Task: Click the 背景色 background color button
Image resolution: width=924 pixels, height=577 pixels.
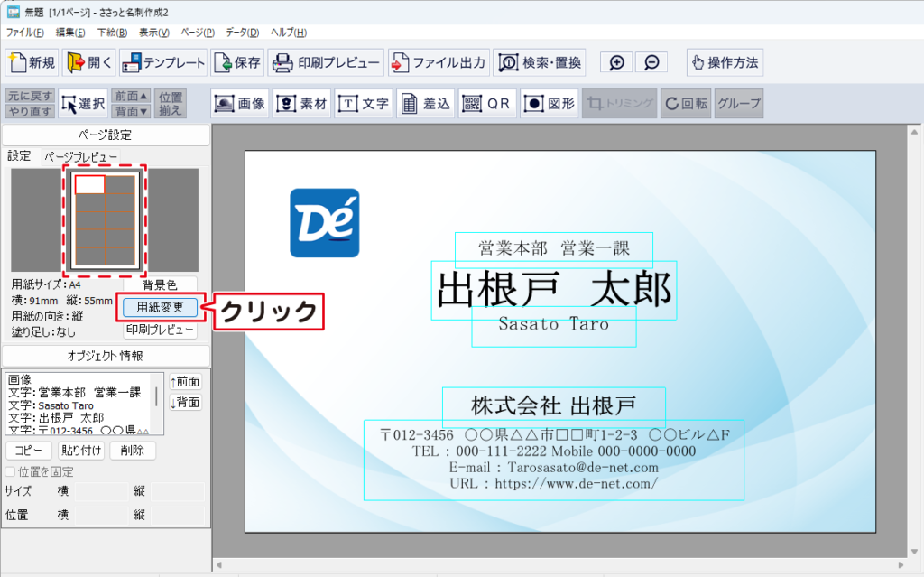Action: [160, 285]
